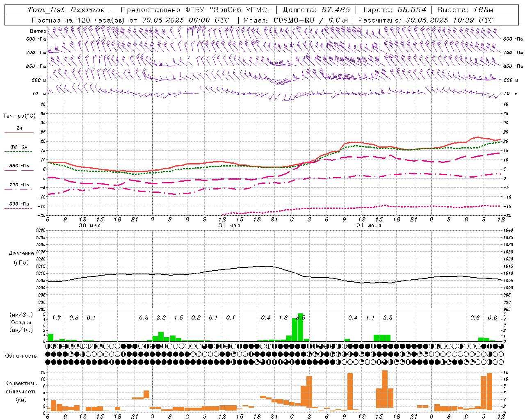
Task: Click the elevation text Высота: 168м
Action: (466, 10)
